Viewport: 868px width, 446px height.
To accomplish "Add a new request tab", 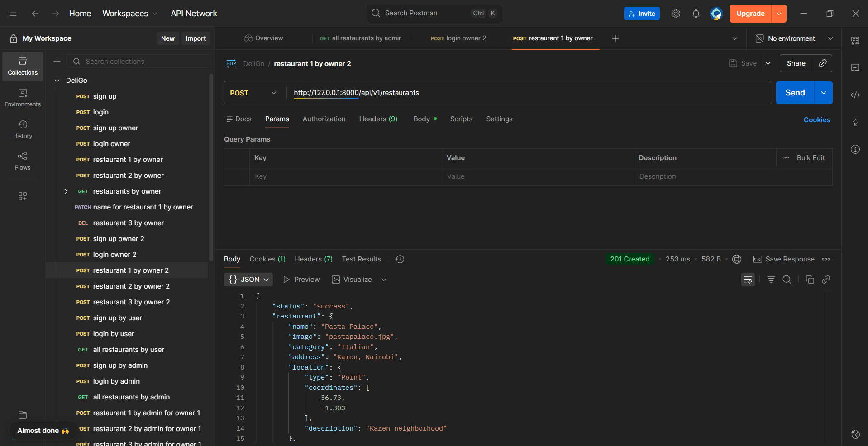I will [x=615, y=38].
